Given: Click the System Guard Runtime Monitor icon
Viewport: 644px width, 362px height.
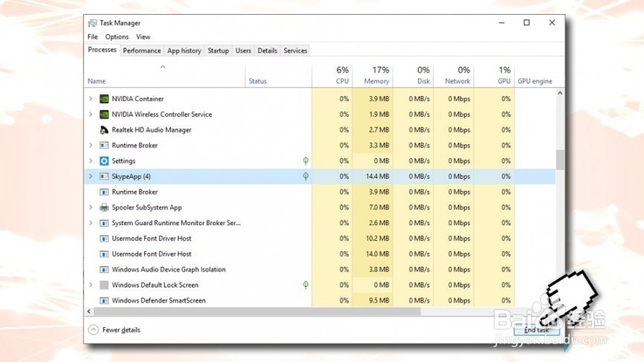Looking at the screenshot, I should tap(104, 223).
